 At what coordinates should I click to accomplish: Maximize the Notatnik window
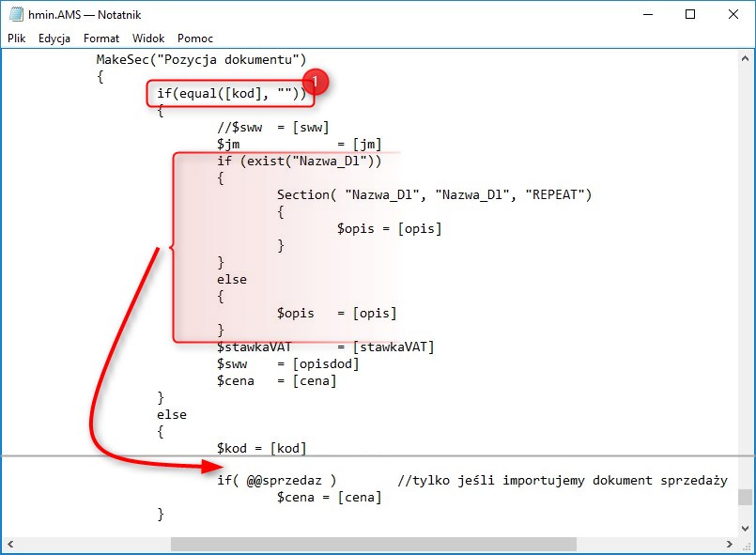click(690, 14)
